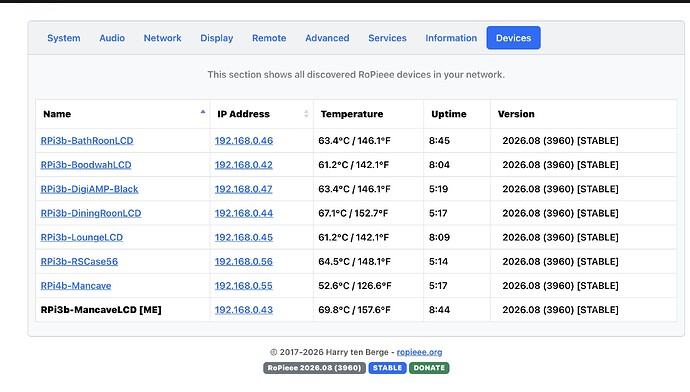Sort table by Name column arrow
This screenshot has width=690, height=392.
[203, 113]
